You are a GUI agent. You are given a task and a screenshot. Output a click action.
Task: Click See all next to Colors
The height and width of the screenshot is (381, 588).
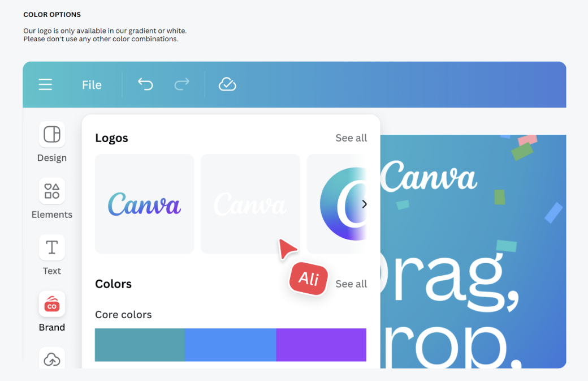pos(351,284)
